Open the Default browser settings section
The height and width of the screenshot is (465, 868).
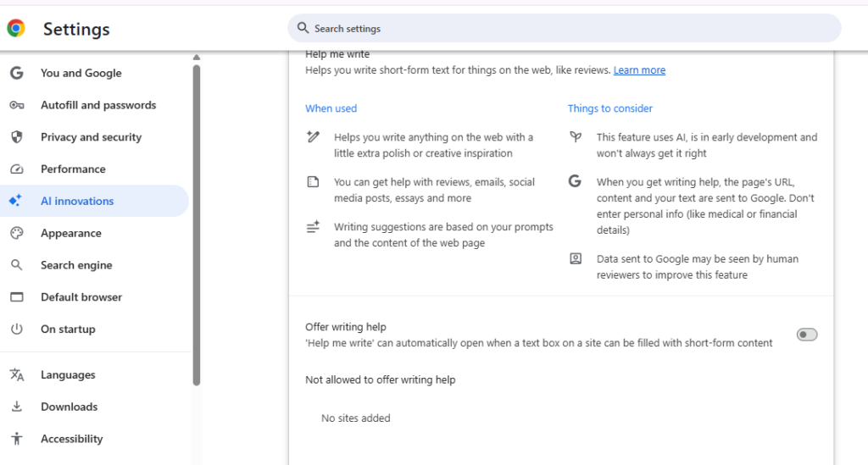pyautogui.click(x=81, y=297)
